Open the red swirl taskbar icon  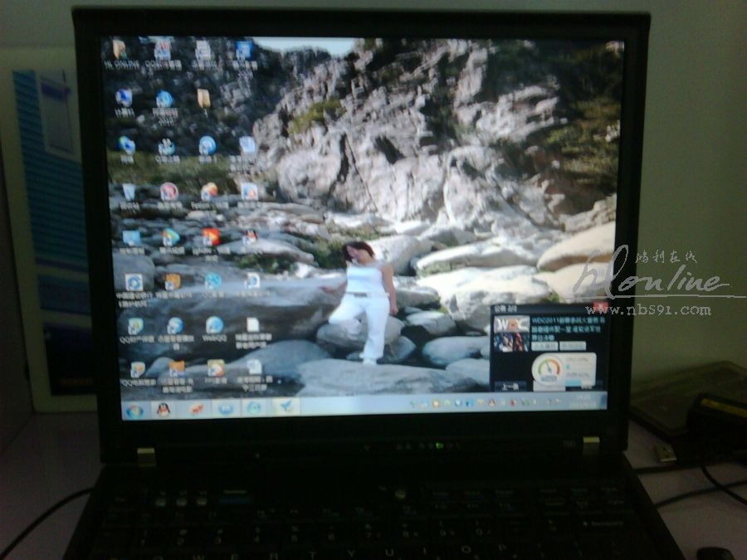point(195,409)
